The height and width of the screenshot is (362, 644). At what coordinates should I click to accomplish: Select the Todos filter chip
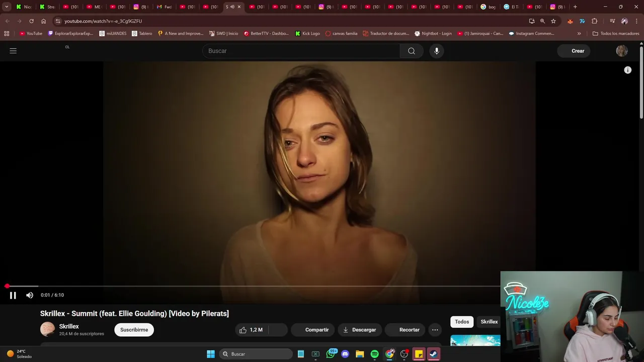[x=462, y=322]
